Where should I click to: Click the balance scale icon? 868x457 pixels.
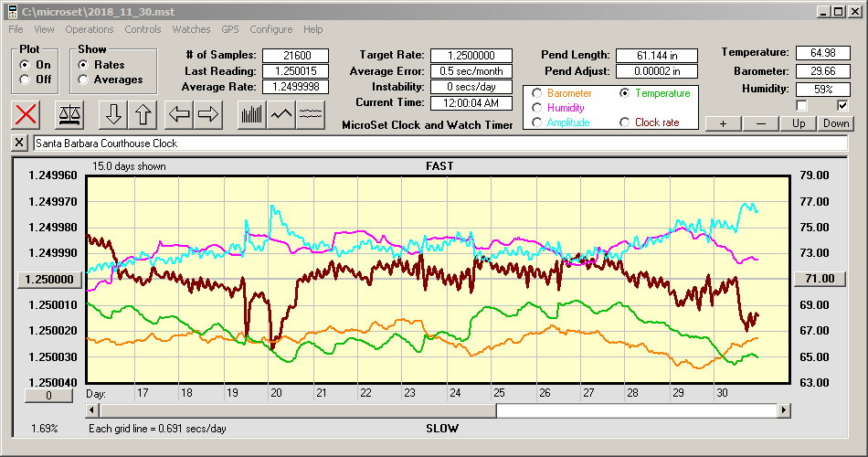pos(69,114)
